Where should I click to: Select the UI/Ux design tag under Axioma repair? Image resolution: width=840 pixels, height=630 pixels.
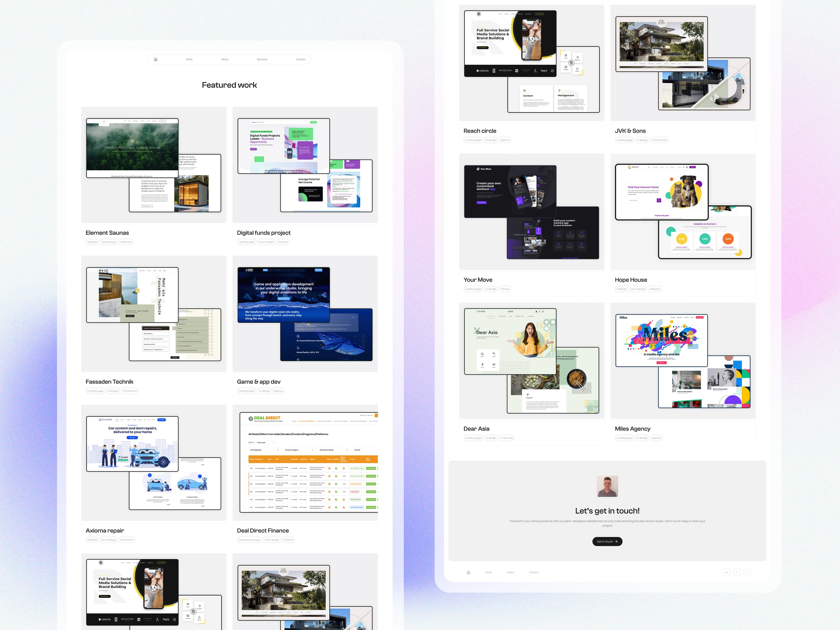pos(109,540)
